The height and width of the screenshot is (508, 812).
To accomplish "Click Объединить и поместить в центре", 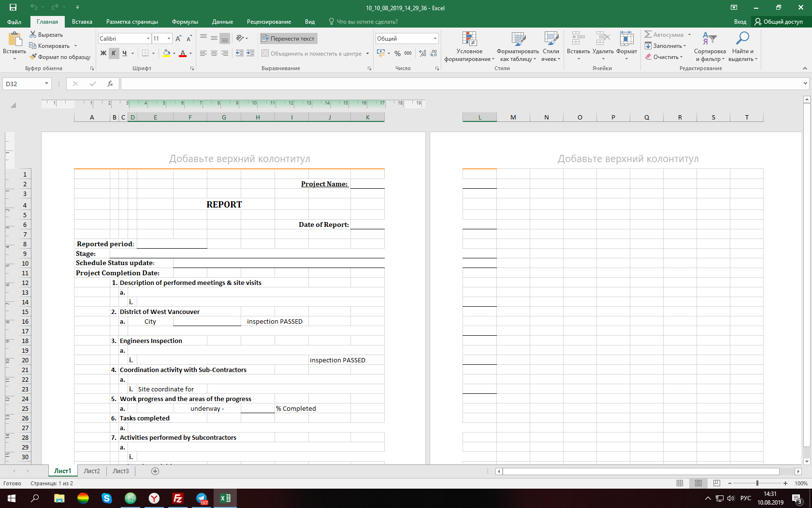I will click(x=312, y=53).
